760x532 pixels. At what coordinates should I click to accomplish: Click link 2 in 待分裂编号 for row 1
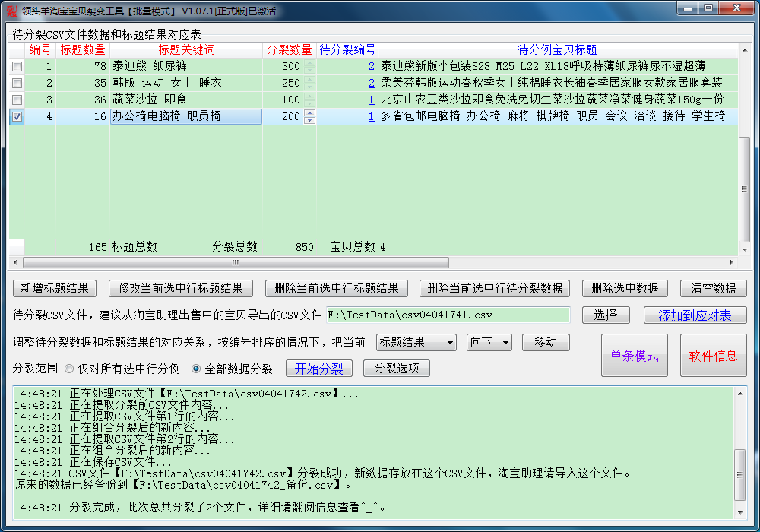coord(371,67)
